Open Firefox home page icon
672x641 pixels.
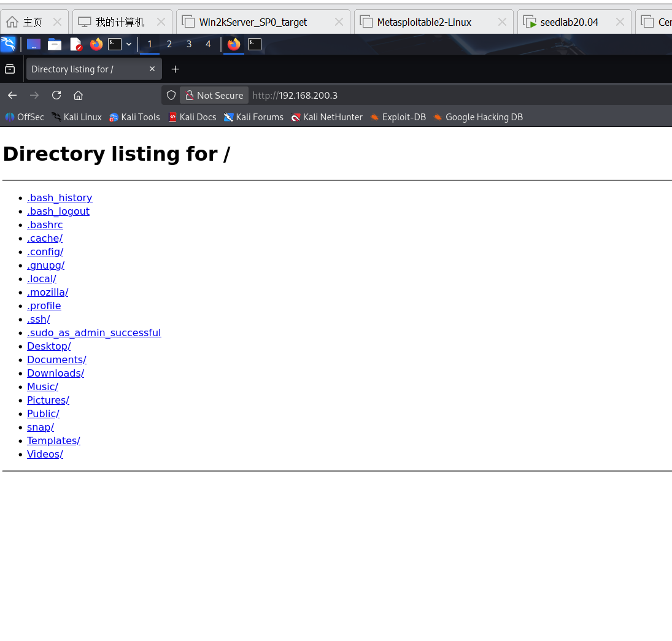pos(78,95)
